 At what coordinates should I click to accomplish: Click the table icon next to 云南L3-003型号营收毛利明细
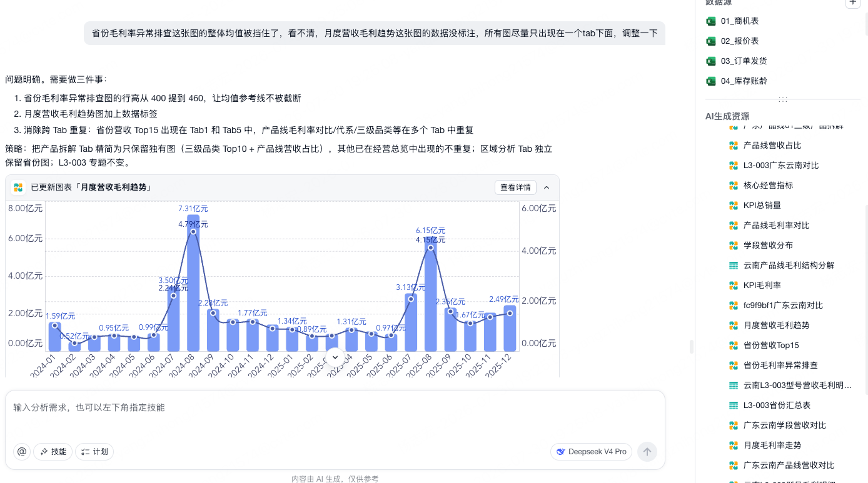click(734, 386)
